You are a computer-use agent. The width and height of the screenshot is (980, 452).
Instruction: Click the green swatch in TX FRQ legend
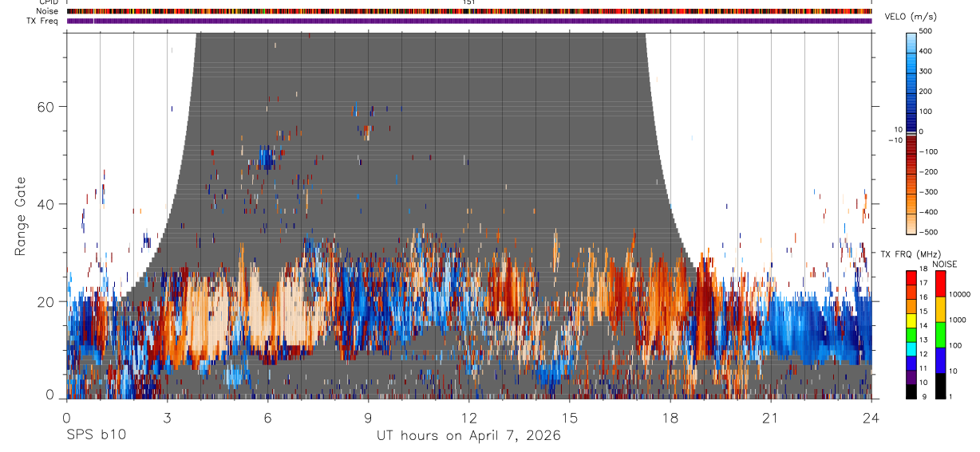pos(911,333)
